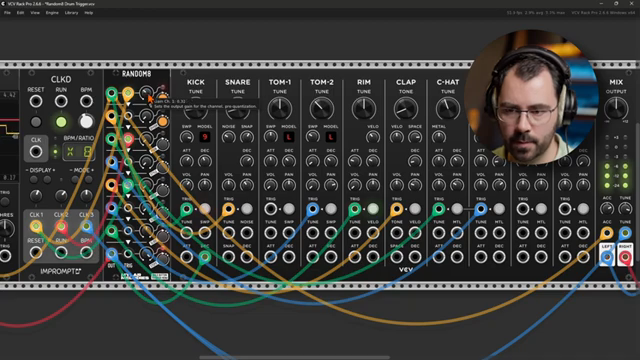Click the RESET output jack below CLK 1
Screen dimensions: 640x360
(x=36, y=253)
